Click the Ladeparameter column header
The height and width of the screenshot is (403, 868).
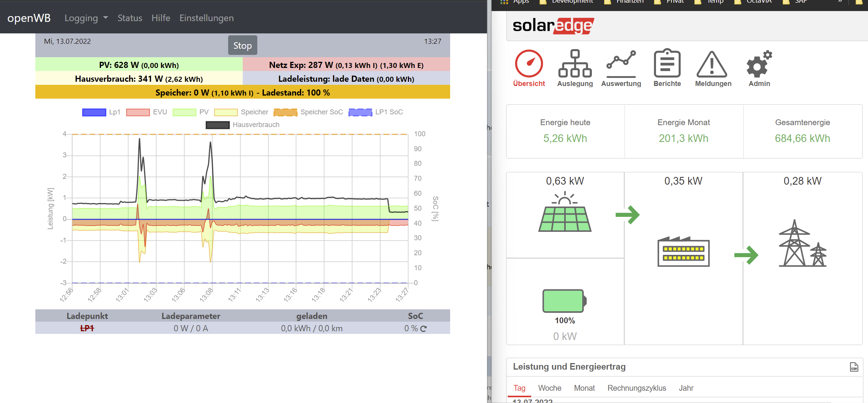click(x=191, y=316)
